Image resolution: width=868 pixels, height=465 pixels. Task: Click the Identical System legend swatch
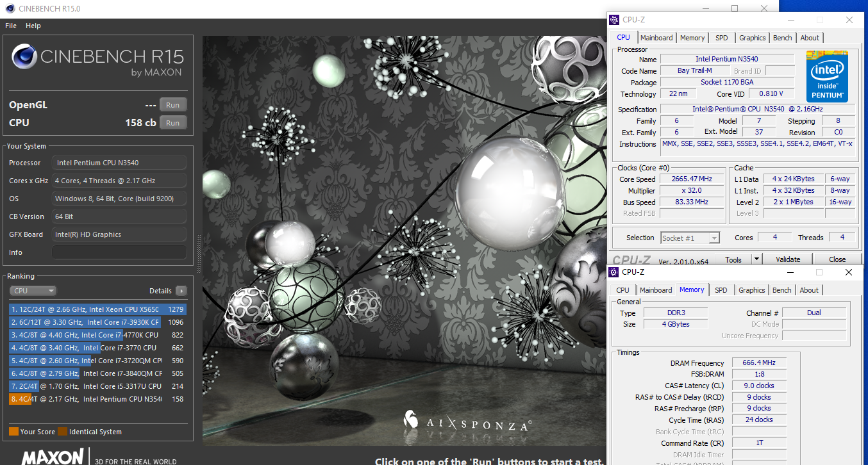(x=62, y=432)
